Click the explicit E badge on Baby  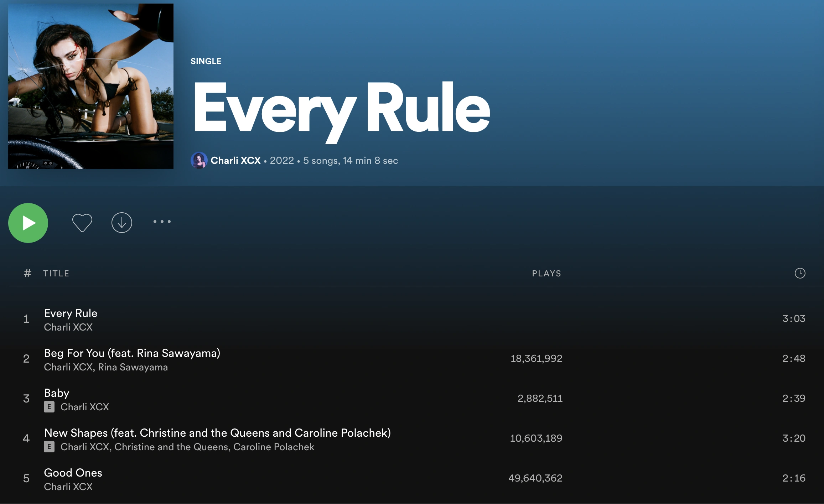49,407
